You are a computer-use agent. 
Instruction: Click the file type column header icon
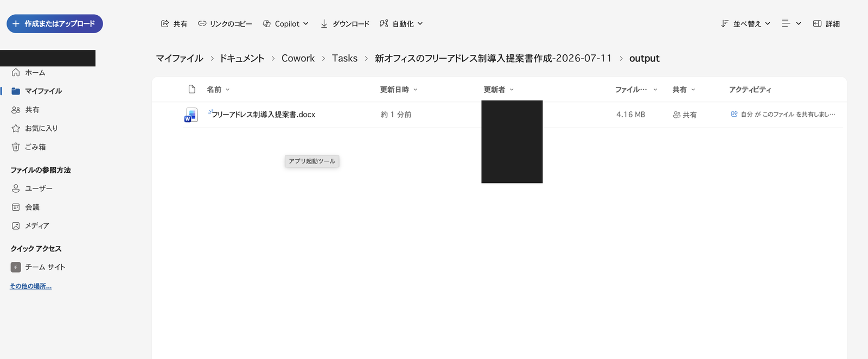pos(192,89)
